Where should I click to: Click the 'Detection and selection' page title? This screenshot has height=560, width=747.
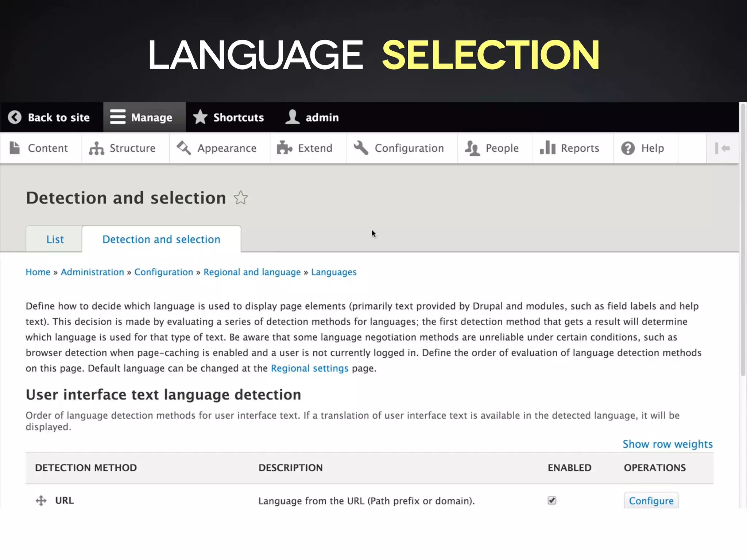click(x=126, y=198)
